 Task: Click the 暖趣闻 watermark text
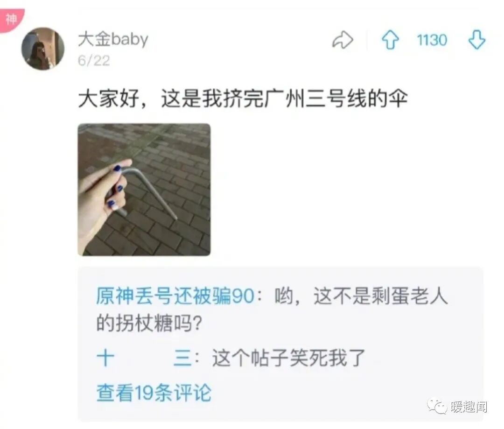(x=469, y=407)
